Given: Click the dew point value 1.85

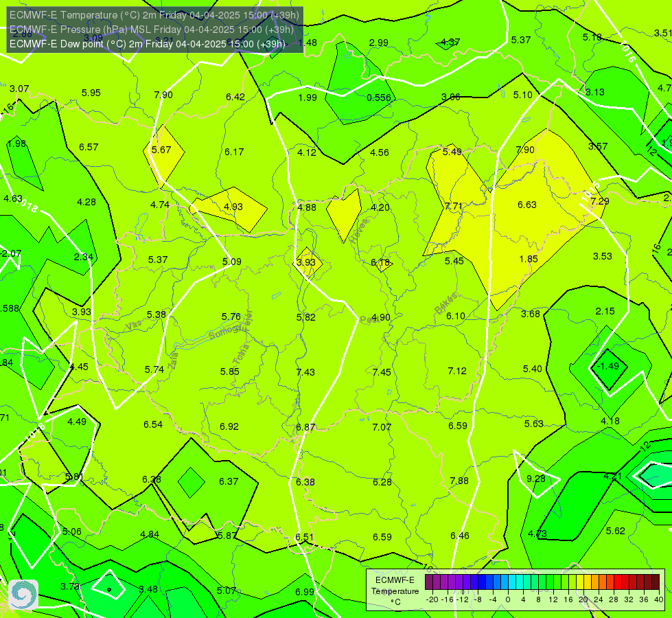Looking at the screenshot, I should [528, 259].
